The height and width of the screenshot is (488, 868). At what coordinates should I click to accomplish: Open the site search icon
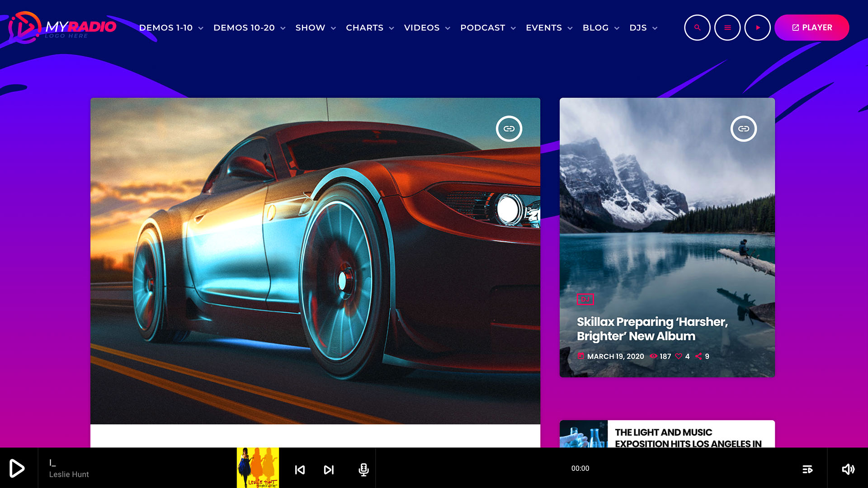(x=697, y=28)
